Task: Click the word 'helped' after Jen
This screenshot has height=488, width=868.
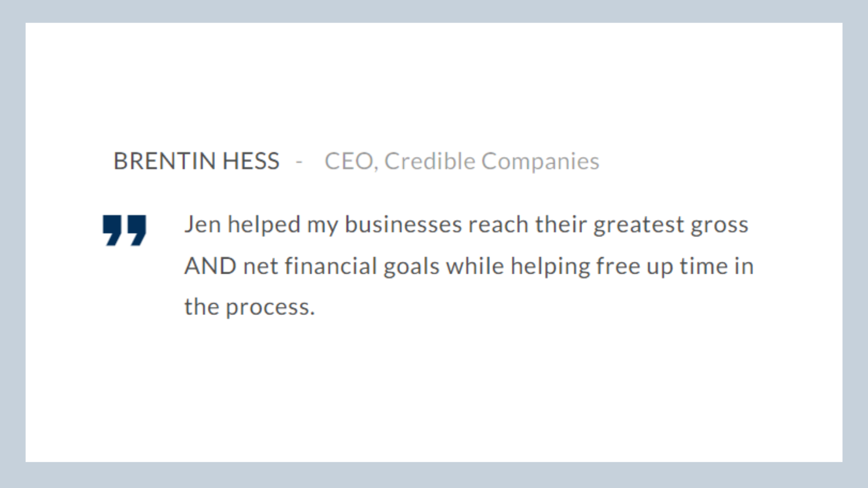Action: [x=264, y=225]
